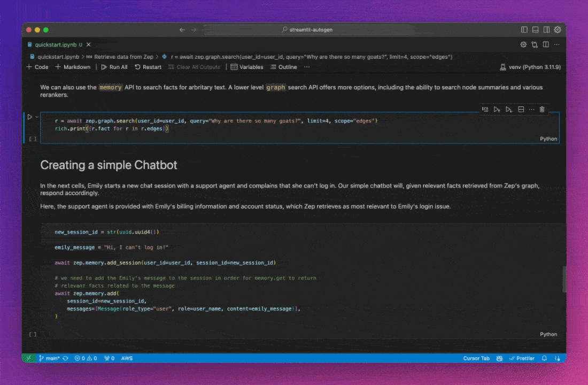Click Run All in notebook toolbar

[114, 67]
